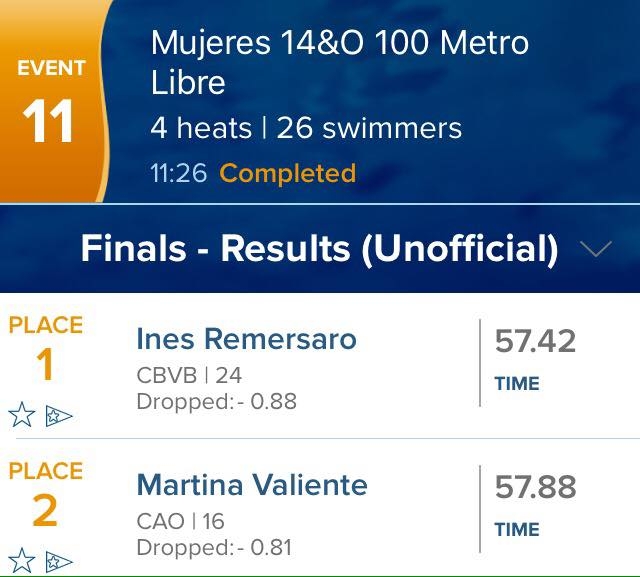Tap the Place 2 ranking number

point(45,510)
